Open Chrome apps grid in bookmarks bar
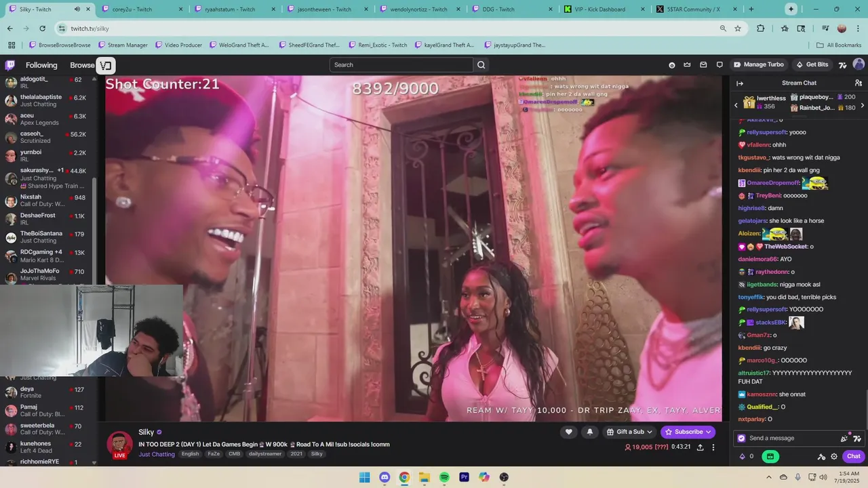Image resolution: width=868 pixels, height=488 pixels. click(x=12, y=45)
